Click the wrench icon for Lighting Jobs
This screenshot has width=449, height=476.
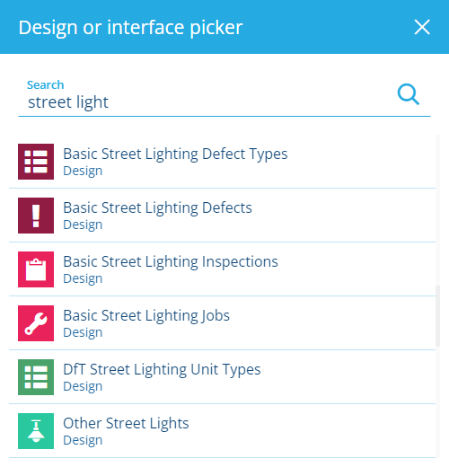(36, 323)
